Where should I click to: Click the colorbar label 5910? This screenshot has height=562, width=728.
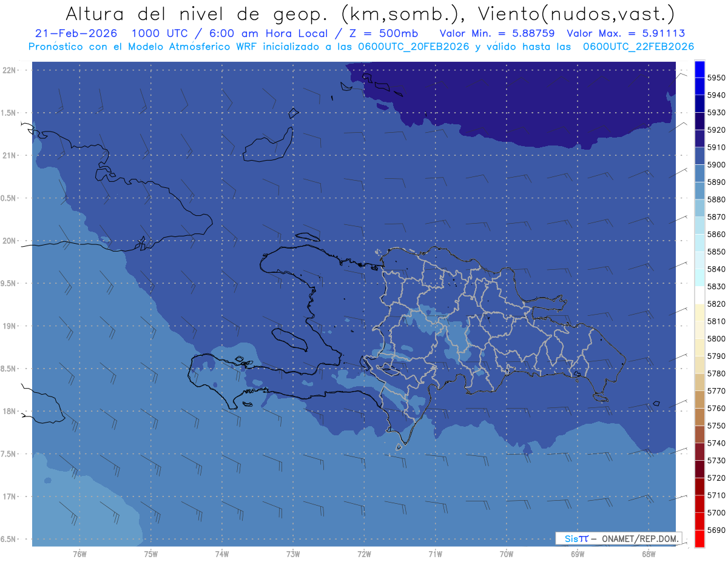click(716, 147)
